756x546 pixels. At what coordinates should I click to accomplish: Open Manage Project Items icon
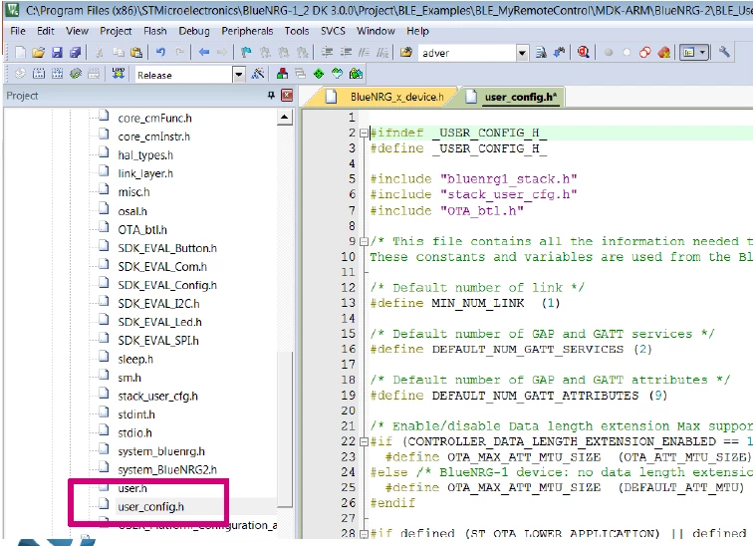click(283, 74)
